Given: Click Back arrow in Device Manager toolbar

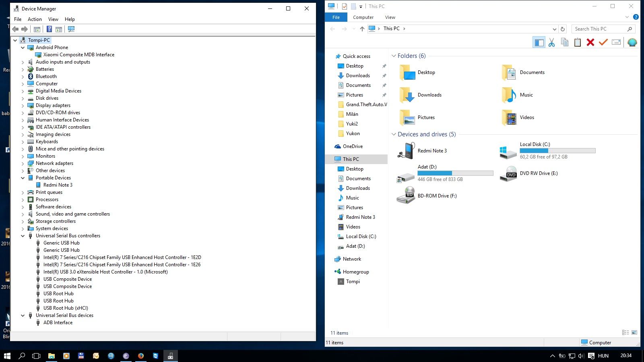Looking at the screenshot, I should [x=15, y=29].
